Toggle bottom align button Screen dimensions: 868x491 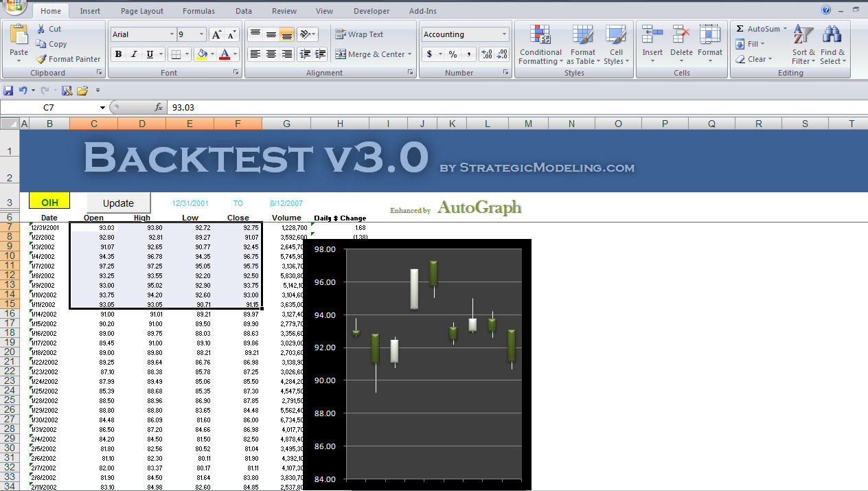286,34
